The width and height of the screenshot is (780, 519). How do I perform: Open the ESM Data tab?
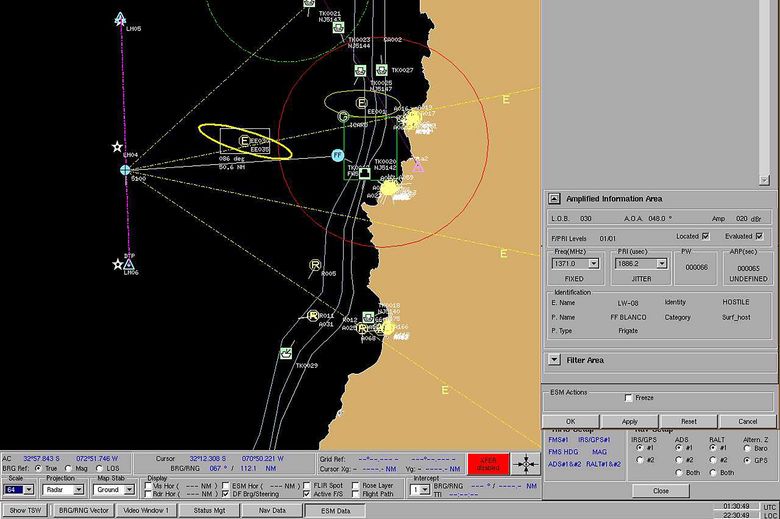pyautogui.click(x=335, y=511)
